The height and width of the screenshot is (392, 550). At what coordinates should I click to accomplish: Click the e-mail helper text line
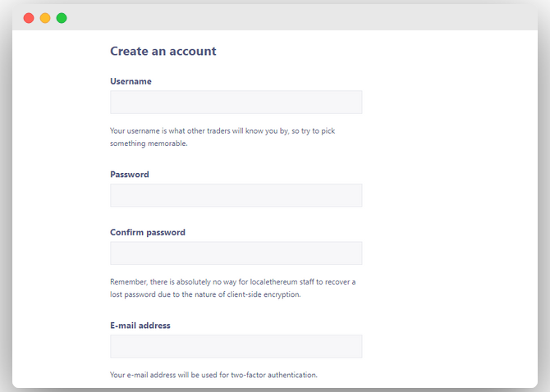click(x=213, y=376)
